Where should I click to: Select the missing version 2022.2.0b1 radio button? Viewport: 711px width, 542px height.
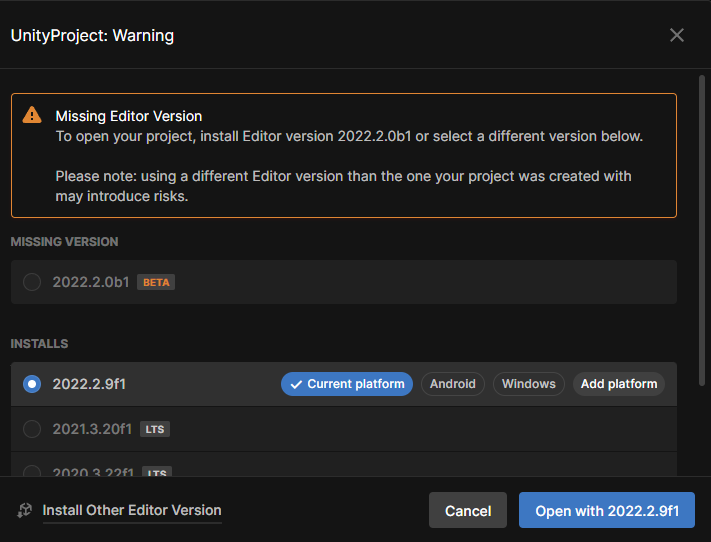(32, 282)
